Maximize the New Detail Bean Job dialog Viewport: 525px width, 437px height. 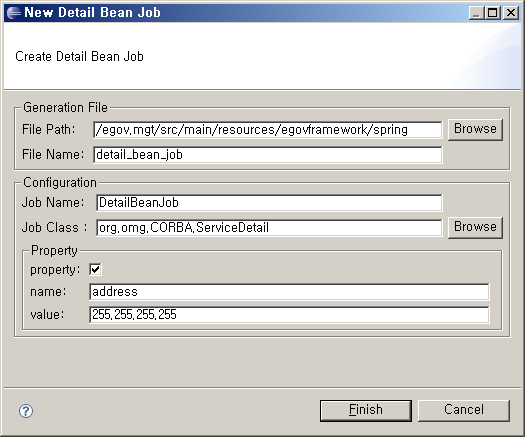pos(493,13)
